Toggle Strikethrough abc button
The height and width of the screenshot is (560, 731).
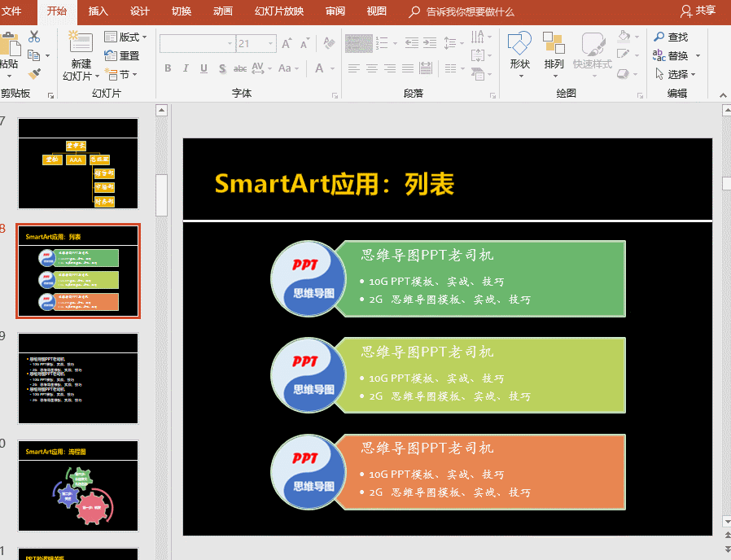(240, 68)
